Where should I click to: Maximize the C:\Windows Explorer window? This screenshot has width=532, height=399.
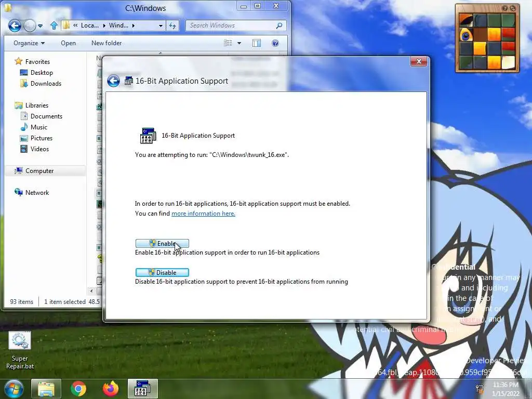point(258,6)
